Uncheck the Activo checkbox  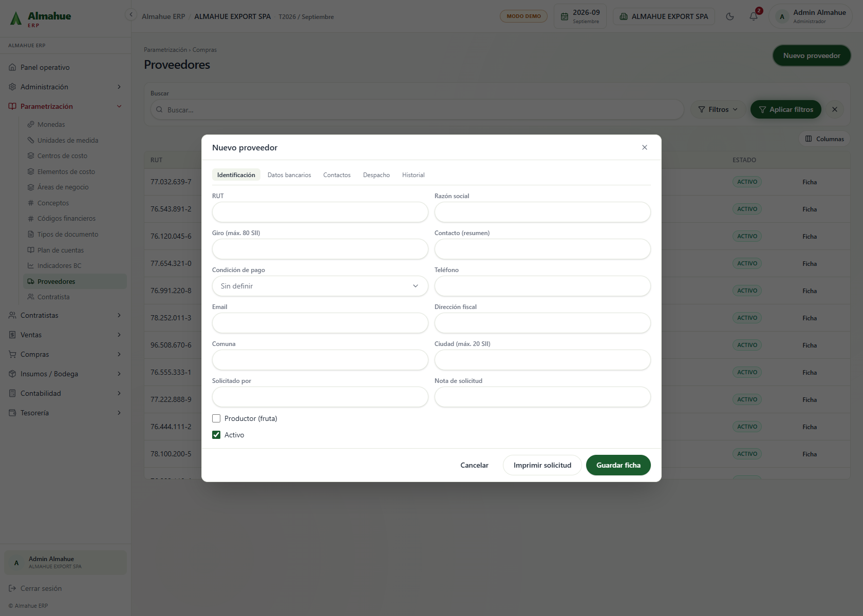tap(216, 435)
